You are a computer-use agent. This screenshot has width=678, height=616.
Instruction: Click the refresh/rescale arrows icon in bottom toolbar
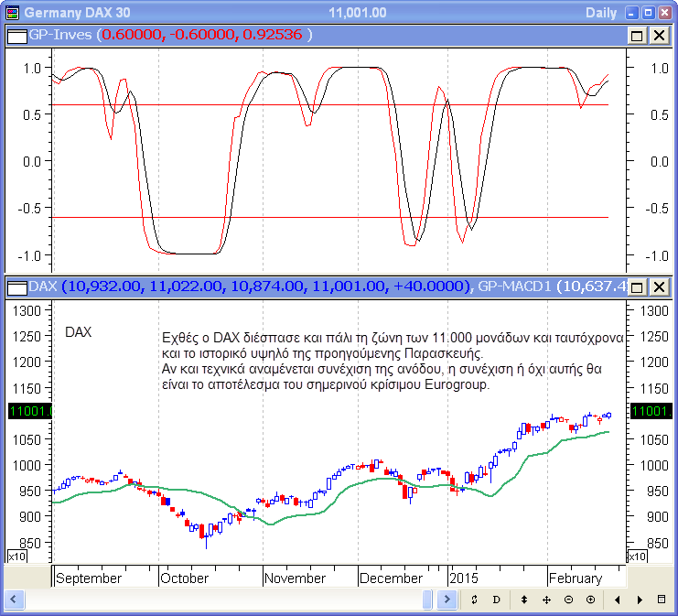tap(474, 600)
